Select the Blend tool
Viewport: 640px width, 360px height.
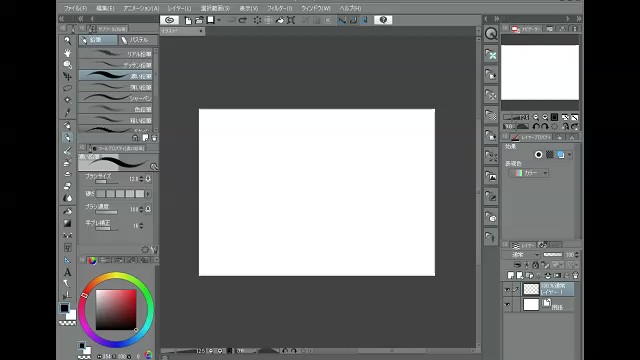pos(67,198)
